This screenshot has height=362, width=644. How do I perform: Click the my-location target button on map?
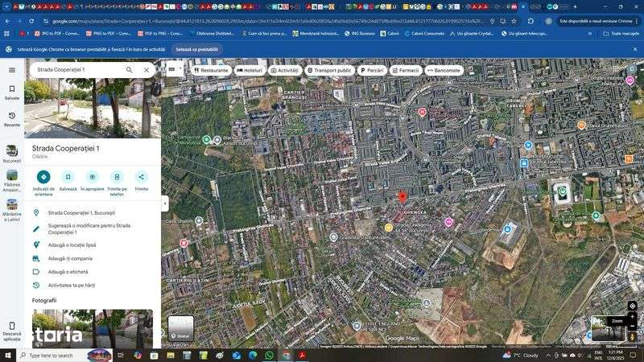(x=633, y=306)
